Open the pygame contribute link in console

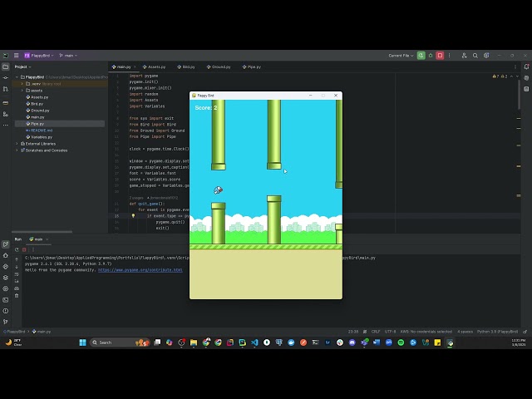coord(140,270)
